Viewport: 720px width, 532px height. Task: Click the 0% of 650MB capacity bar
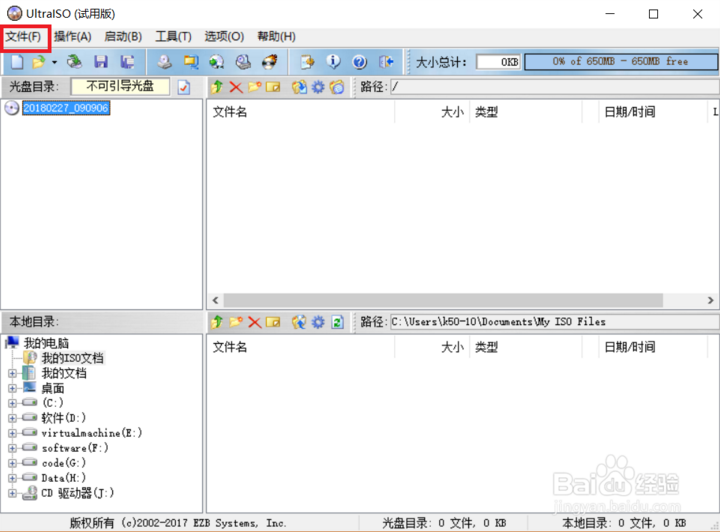621,62
